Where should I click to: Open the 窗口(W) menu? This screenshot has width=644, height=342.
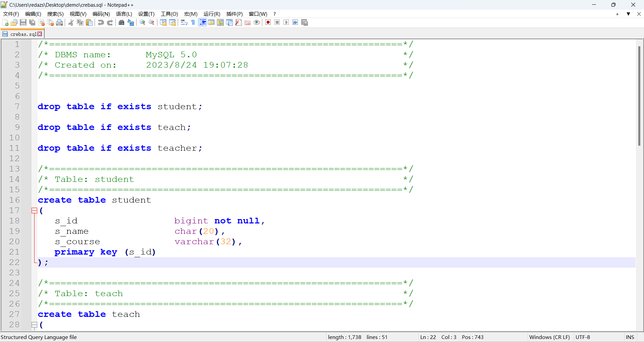click(x=258, y=14)
